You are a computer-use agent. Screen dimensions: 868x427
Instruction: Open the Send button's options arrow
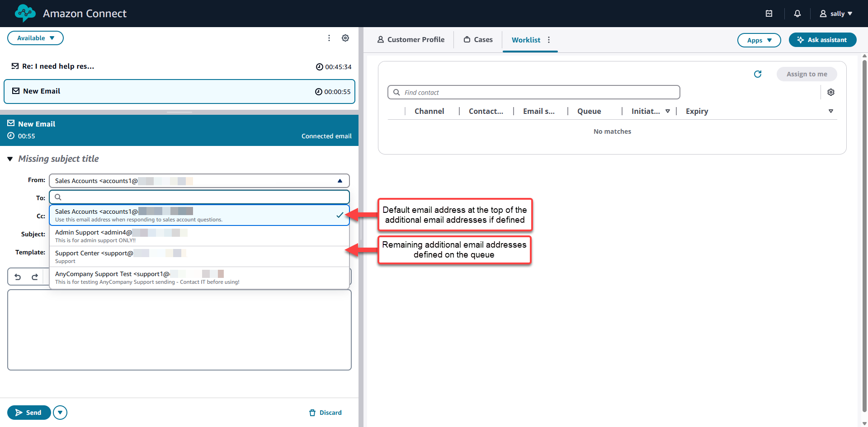coord(60,412)
